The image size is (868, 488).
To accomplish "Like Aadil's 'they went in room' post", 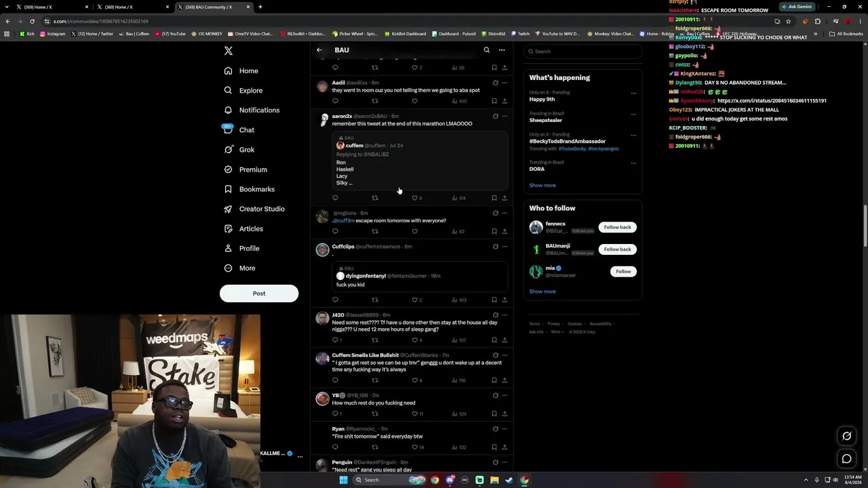I will (x=415, y=101).
